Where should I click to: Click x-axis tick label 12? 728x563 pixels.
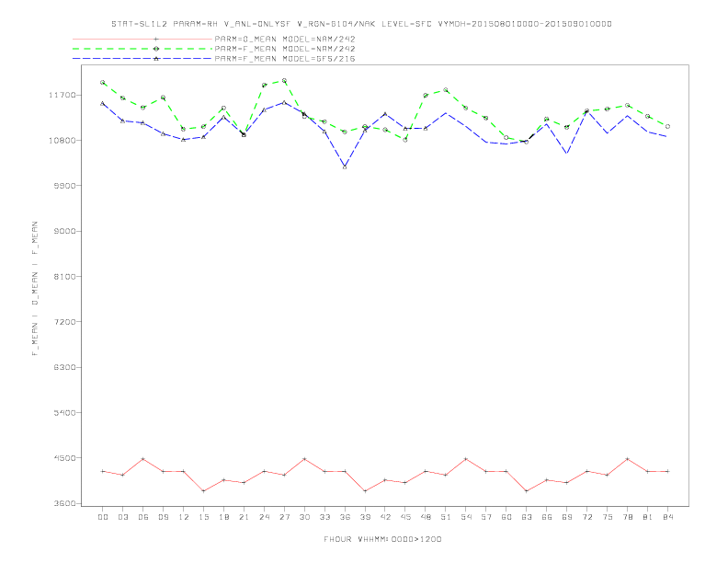(184, 517)
